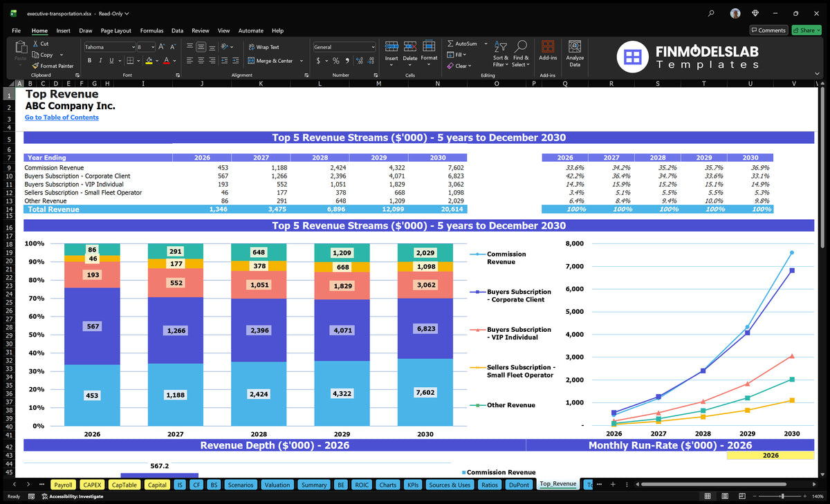The height and width of the screenshot is (504, 830).
Task: Open the Payroll sheet tab
Action: (x=64, y=485)
